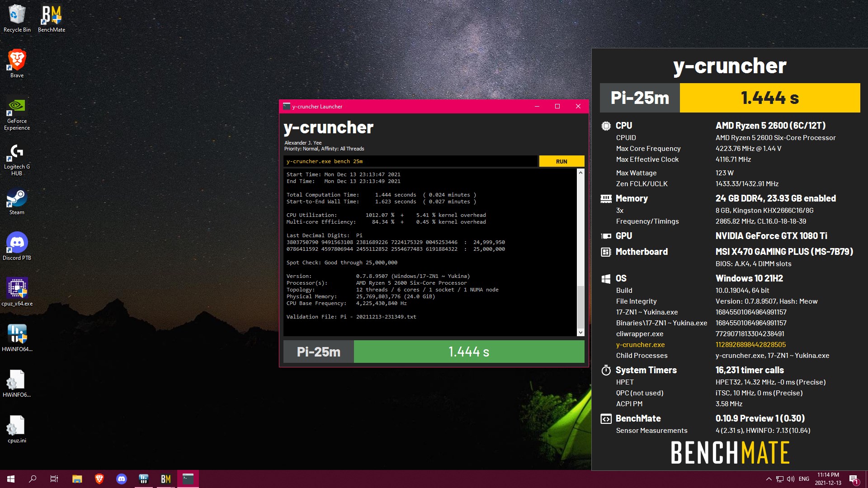Screen dimensions: 868x488
Task: Open the Recycle Bin desktop icon
Action: point(17,19)
